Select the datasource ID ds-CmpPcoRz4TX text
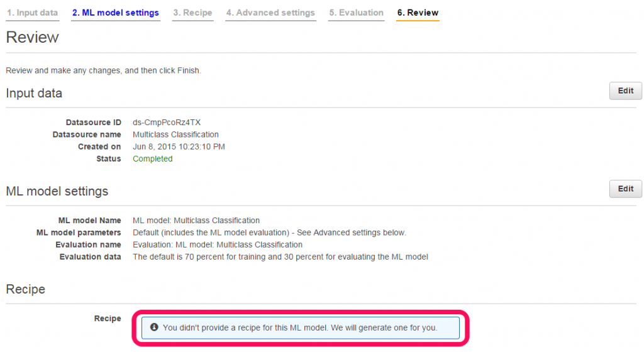 click(166, 123)
